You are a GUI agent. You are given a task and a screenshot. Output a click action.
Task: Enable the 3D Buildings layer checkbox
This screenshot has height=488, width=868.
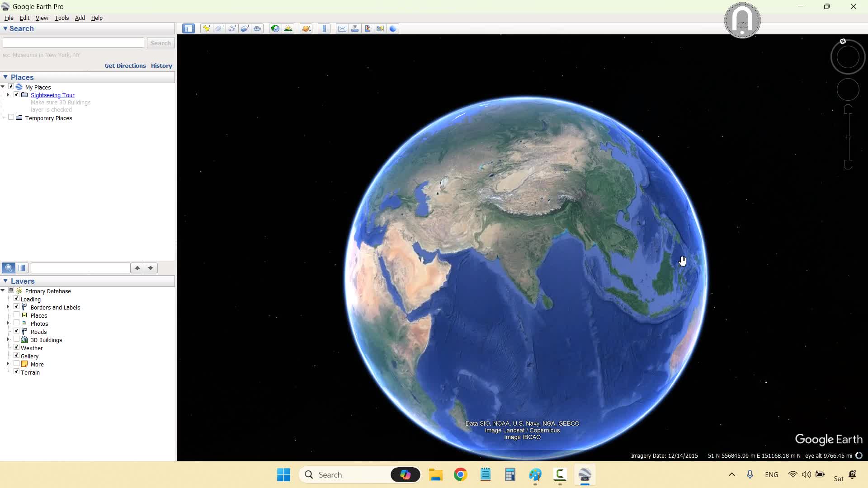[x=17, y=339]
